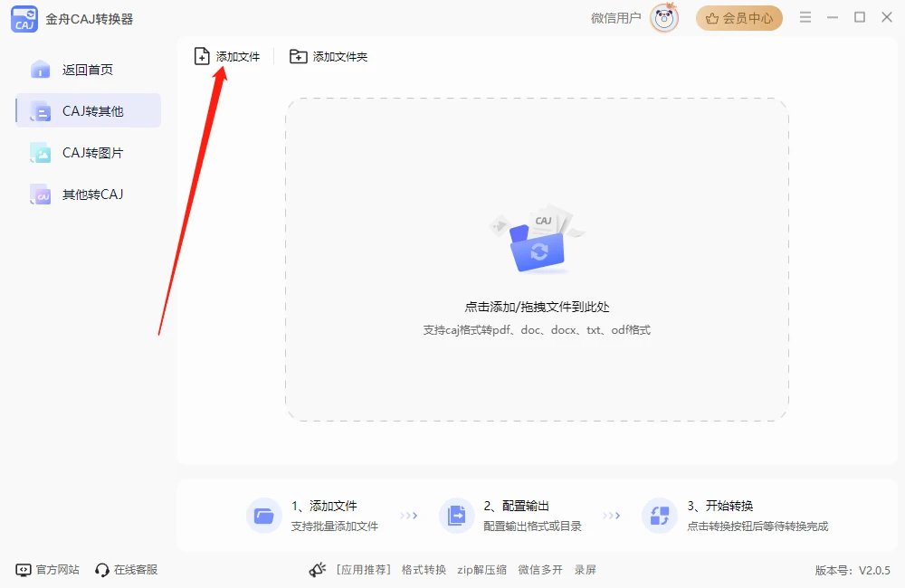Click the 返回首页 home icon
Viewport: 905px width, 588px height.
(41, 70)
